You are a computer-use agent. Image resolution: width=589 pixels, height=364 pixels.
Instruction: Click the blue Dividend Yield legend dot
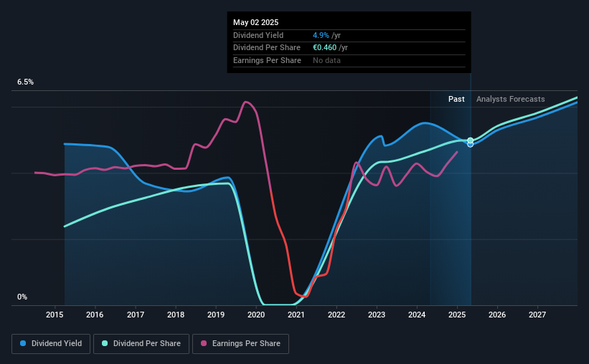pyautogui.click(x=23, y=343)
